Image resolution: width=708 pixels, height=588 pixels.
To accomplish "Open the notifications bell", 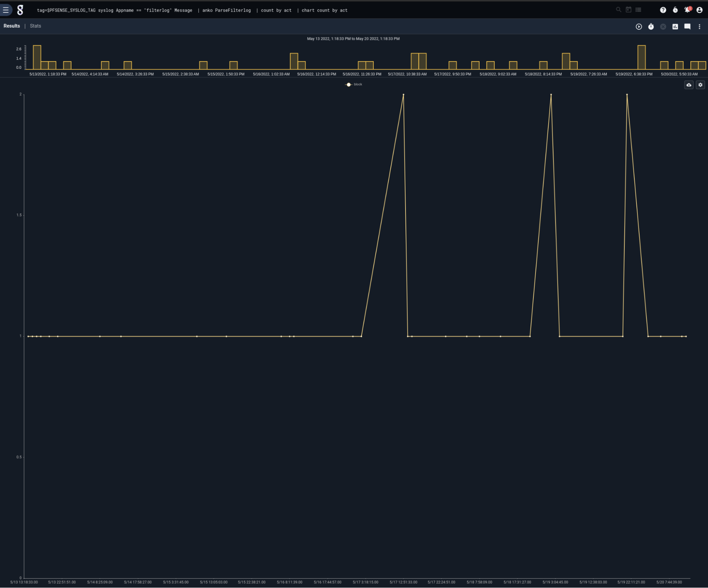I will click(687, 10).
